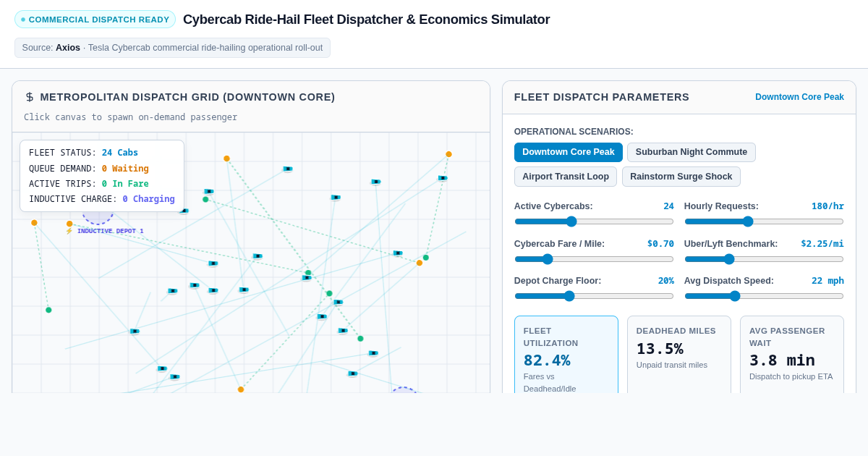Select the orange passenger dot at the grid's top-right corner

(x=448, y=154)
